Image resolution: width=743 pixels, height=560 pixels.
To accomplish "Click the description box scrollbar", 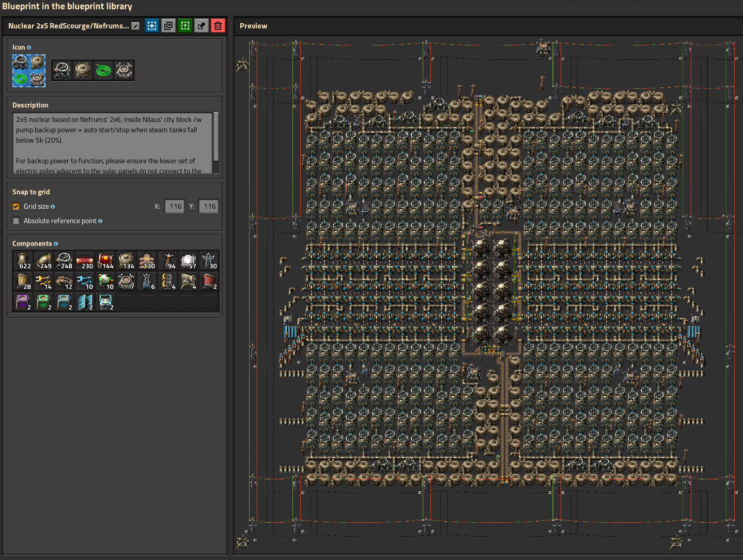I will click(x=216, y=137).
